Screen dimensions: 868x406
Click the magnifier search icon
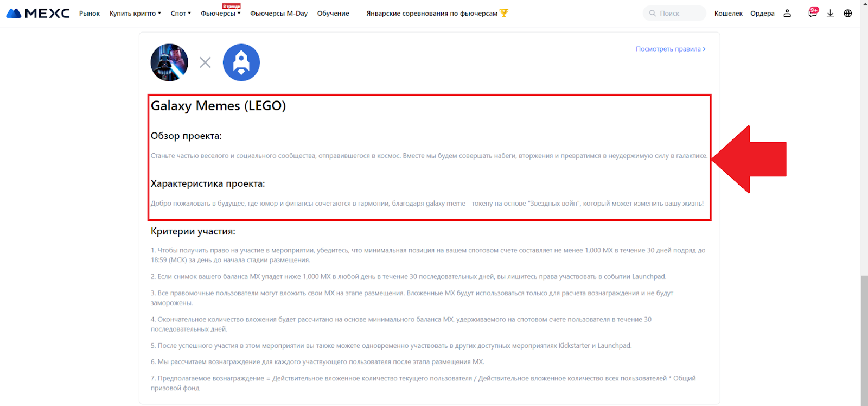pyautogui.click(x=653, y=13)
